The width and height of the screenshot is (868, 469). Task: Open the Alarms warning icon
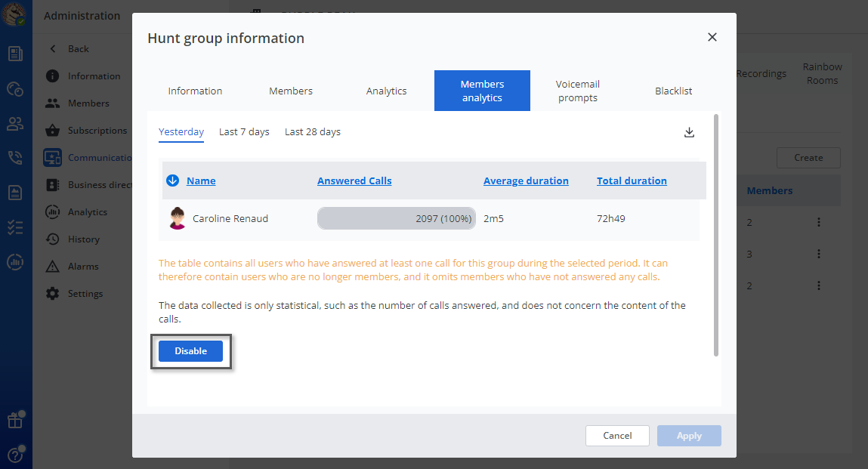tap(52, 267)
